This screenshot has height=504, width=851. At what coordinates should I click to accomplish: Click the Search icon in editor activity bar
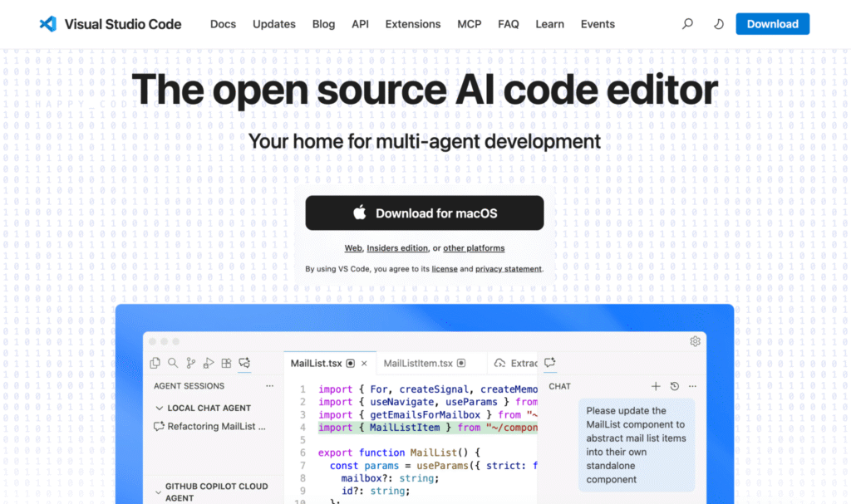[x=173, y=363]
